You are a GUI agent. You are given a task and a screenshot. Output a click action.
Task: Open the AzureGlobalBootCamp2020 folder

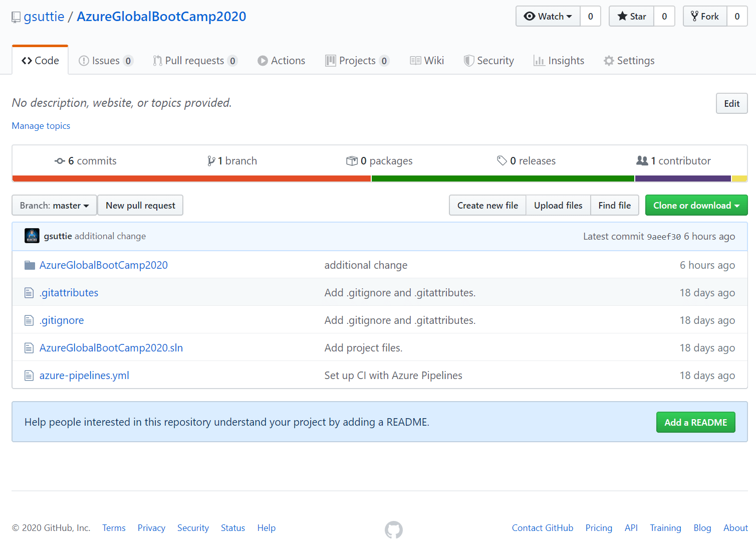[104, 265]
